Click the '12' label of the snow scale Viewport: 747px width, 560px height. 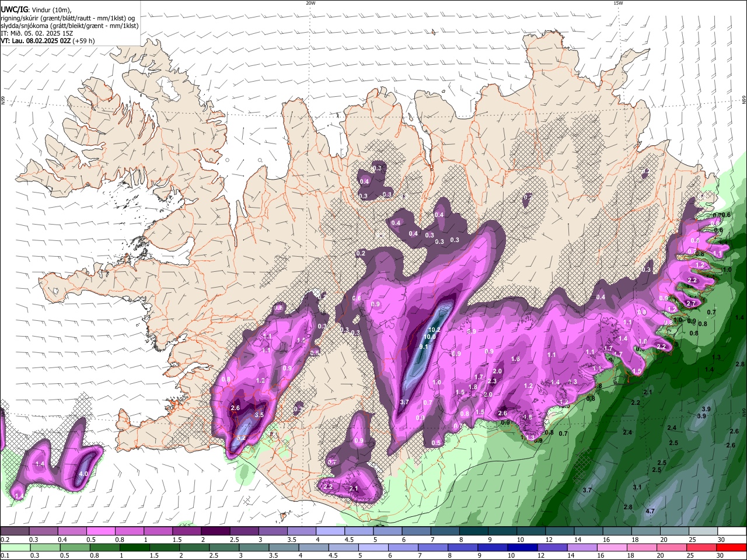coord(549,540)
